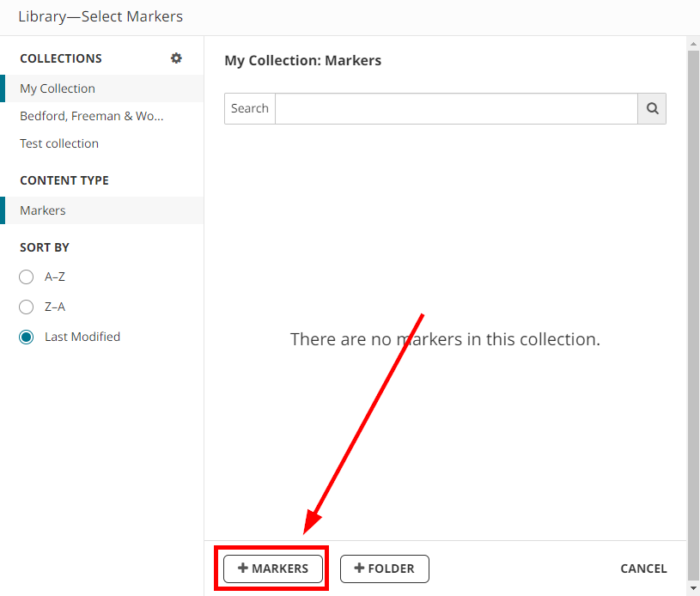This screenshot has height=596, width=700.
Task: Open collections settings gear icon
Action: [x=176, y=58]
